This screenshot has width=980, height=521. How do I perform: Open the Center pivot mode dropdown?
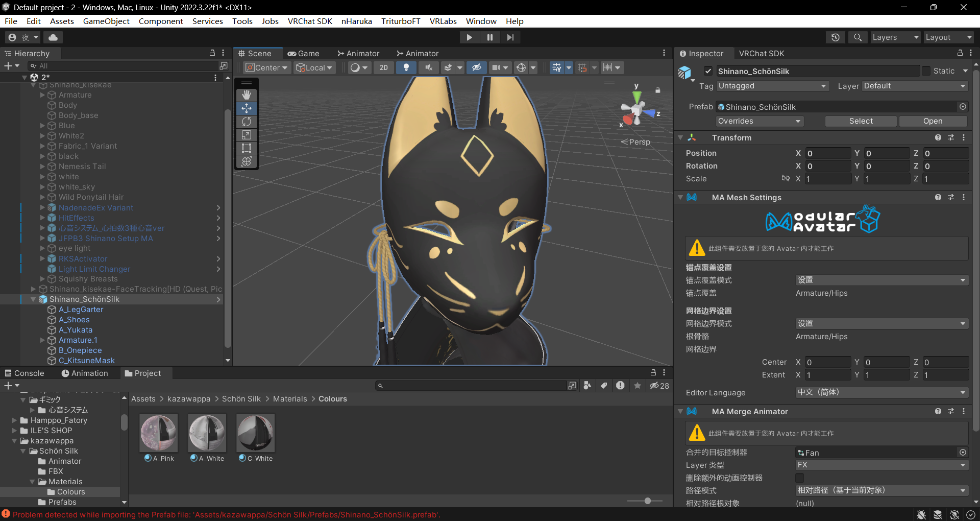click(x=267, y=67)
